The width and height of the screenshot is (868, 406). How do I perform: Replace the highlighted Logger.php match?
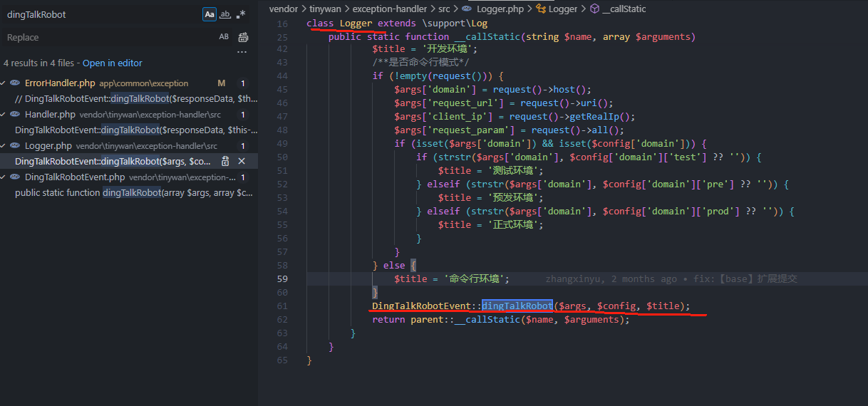click(x=225, y=162)
